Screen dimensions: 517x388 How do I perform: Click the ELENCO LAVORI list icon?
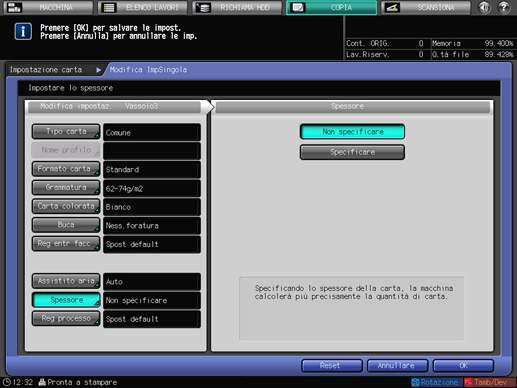[x=109, y=7]
